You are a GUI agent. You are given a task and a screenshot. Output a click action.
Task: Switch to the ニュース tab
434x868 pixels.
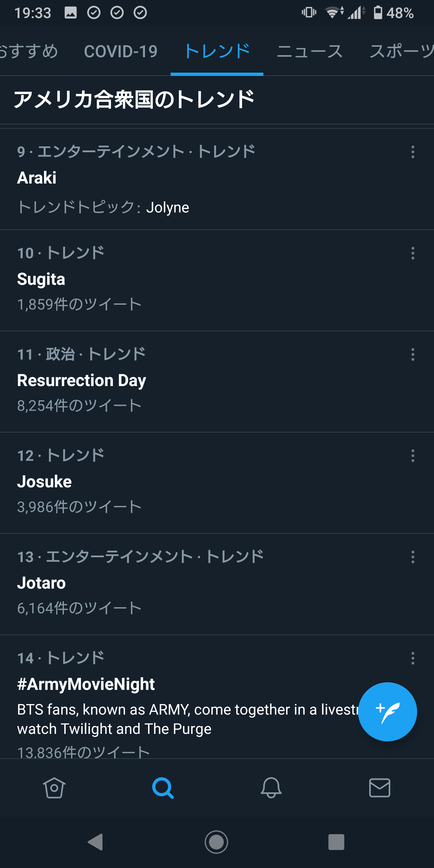(309, 51)
